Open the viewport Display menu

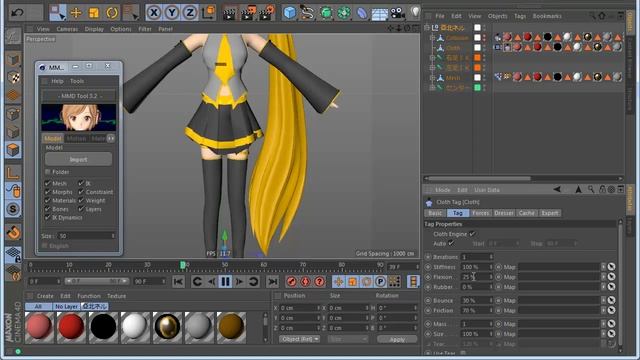tap(94, 29)
